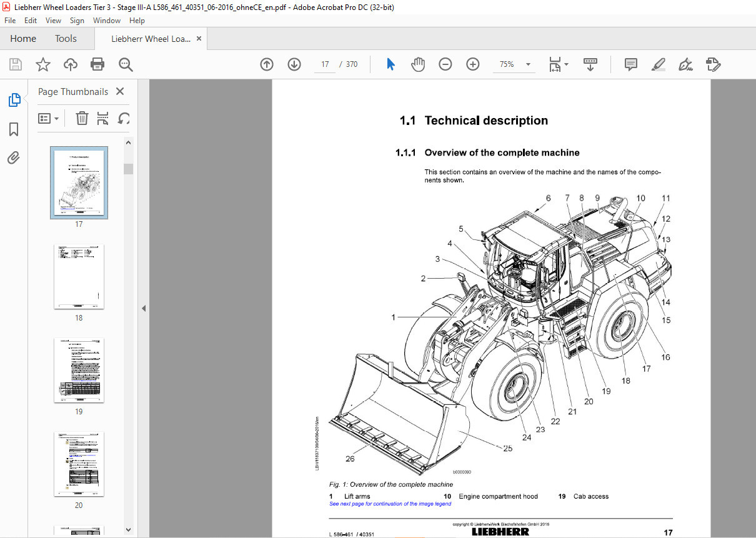The width and height of the screenshot is (756, 538).
Task: Open the Attachments paperclip panel
Action: pos(14,157)
